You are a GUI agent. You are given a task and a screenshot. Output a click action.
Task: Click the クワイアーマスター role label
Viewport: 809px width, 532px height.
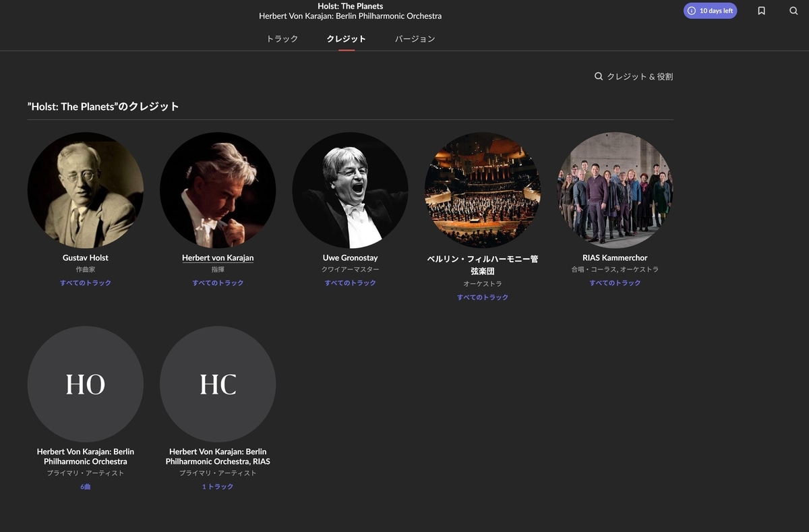350,269
